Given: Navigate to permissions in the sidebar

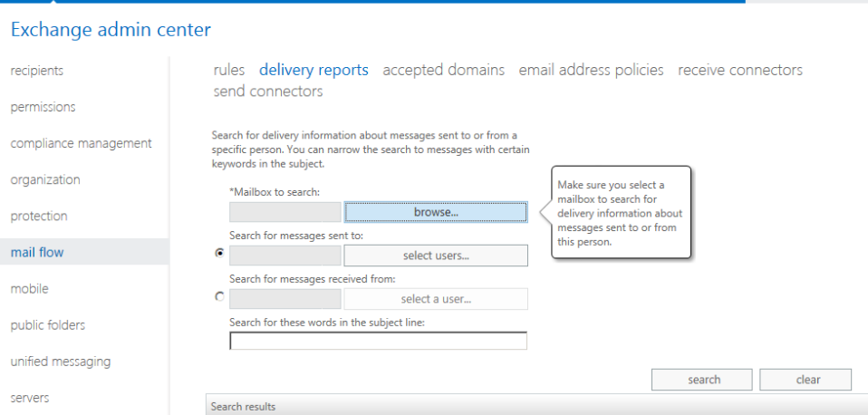Looking at the screenshot, I should point(43,107).
